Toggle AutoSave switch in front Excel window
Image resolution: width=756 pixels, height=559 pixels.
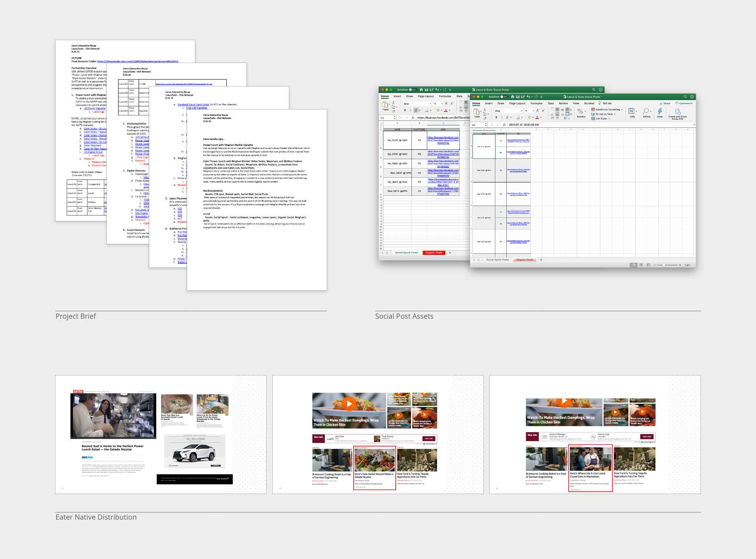[x=504, y=97]
